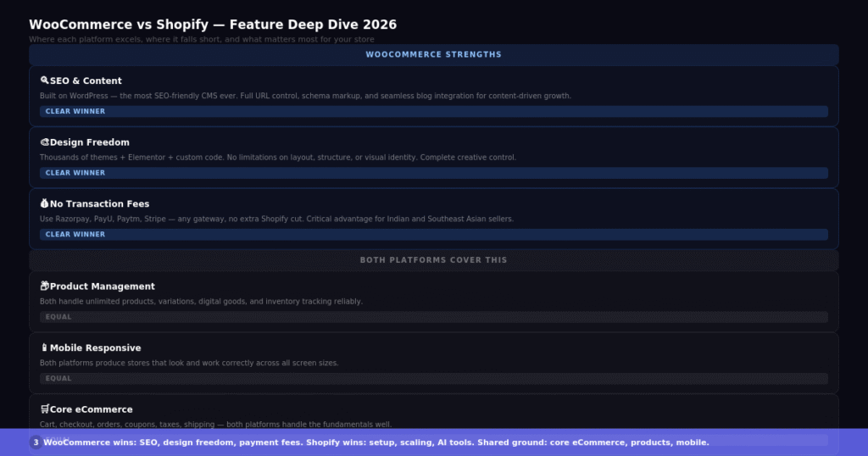Click the Core eCommerce card title

pyautogui.click(x=92, y=409)
